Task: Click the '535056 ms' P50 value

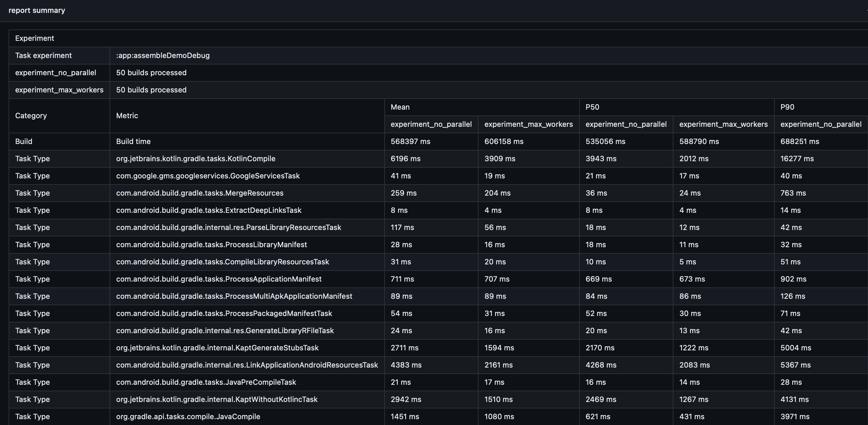Action: coord(605,142)
